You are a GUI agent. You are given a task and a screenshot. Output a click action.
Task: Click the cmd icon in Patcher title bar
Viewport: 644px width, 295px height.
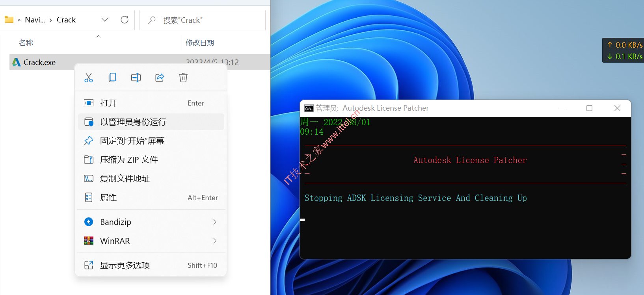[x=309, y=108]
